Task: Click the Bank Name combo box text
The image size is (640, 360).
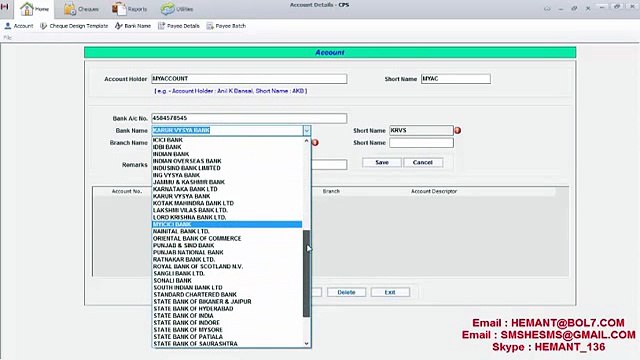Action: pos(227,131)
